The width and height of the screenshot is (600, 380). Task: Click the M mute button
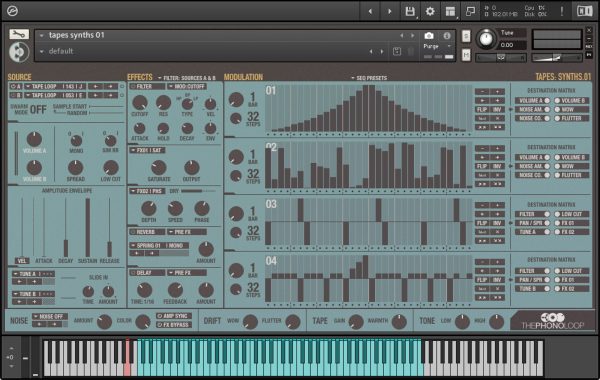pos(466,55)
